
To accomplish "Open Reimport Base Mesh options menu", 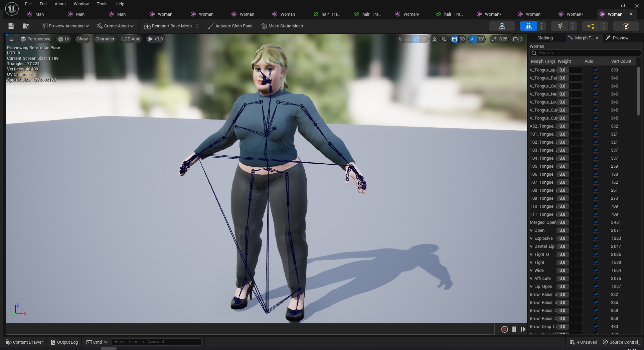I will pos(197,26).
